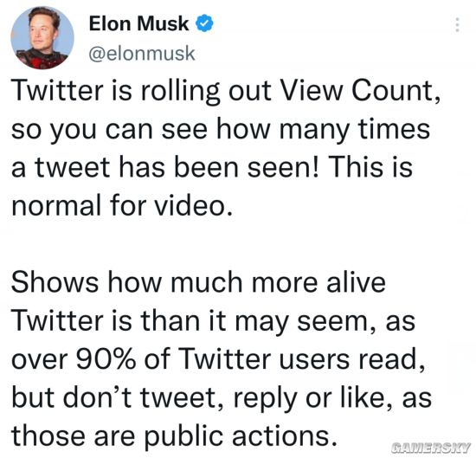
Task: Click the line "a tweet has been seen! This is"
Action: pyautogui.click(x=212, y=167)
